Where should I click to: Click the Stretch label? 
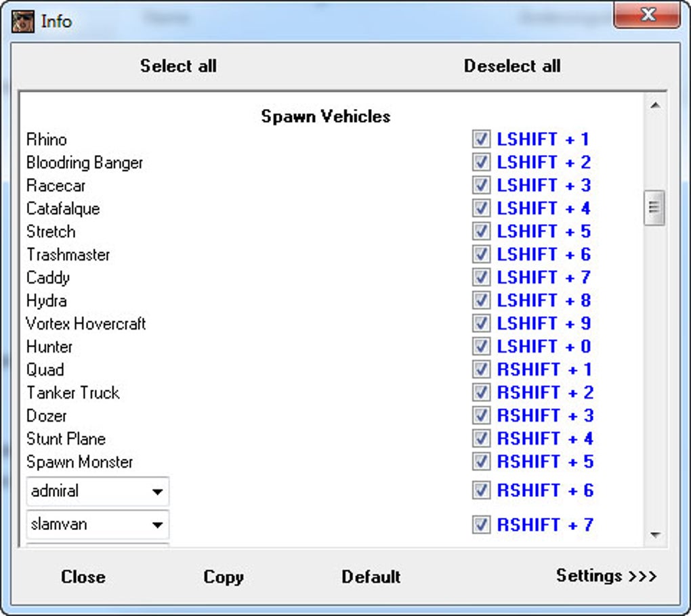coord(51,232)
